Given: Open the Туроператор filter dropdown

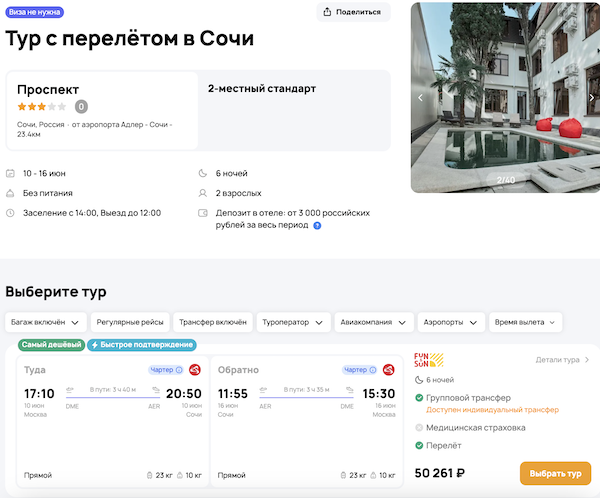Looking at the screenshot, I should 295,323.
